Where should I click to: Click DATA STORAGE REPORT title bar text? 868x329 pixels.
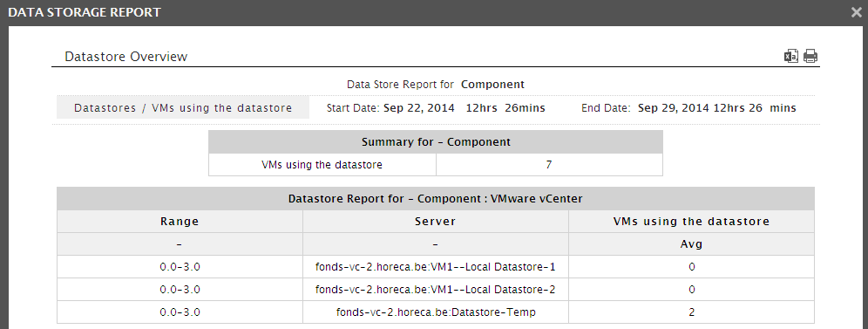[x=85, y=12]
